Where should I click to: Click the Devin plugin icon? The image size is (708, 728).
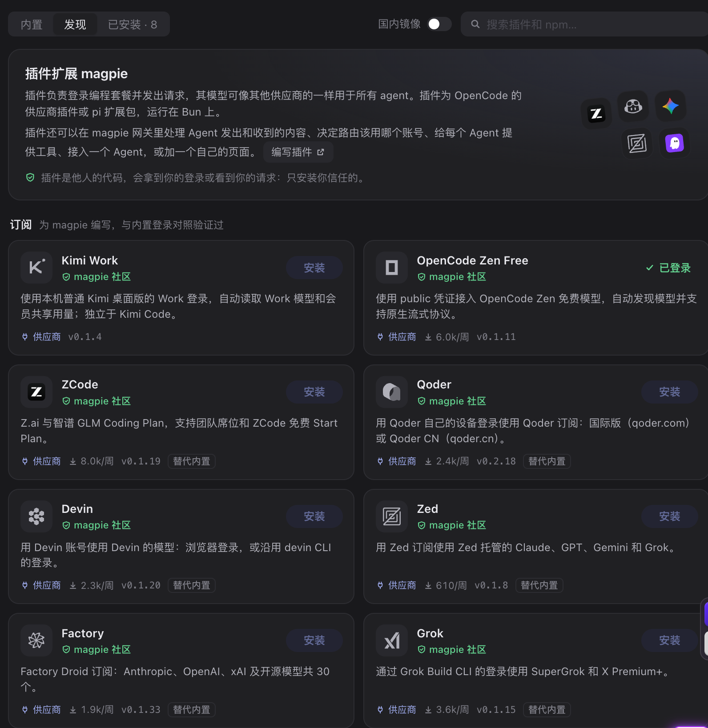[36, 516]
